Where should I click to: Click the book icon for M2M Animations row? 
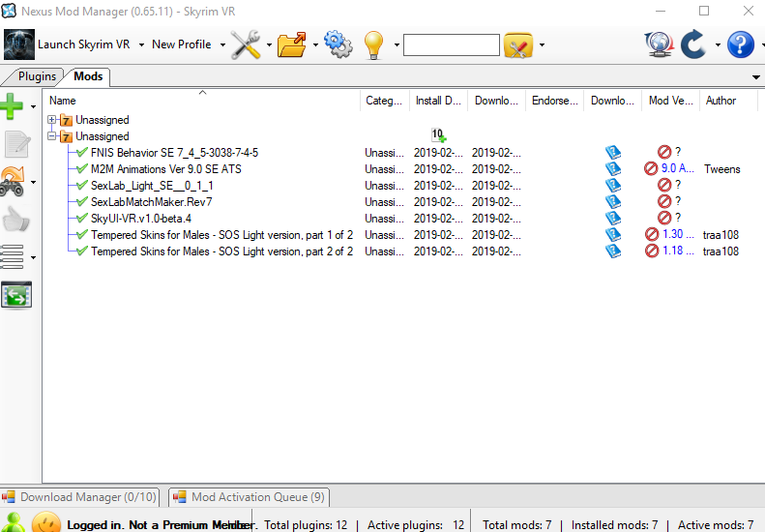[x=613, y=169]
